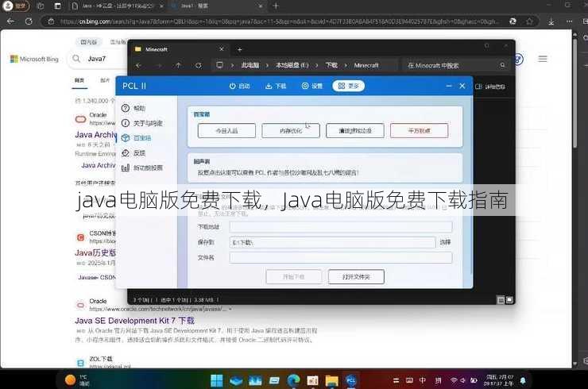Open the taskbar weather widget
The height and width of the screenshot is (389, 588).
[x=77, y=380]
